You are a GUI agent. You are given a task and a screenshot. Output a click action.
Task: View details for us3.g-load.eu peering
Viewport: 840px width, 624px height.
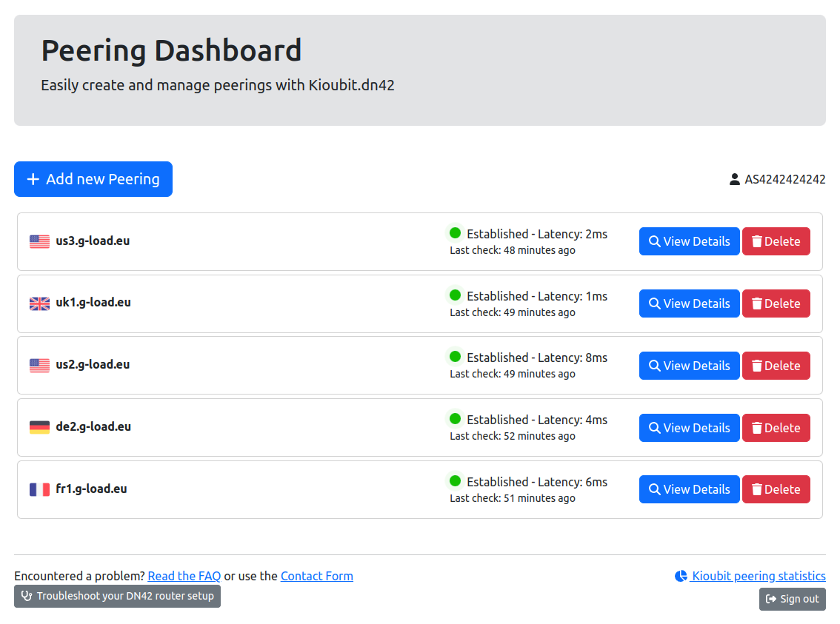(x=689, y=241)
